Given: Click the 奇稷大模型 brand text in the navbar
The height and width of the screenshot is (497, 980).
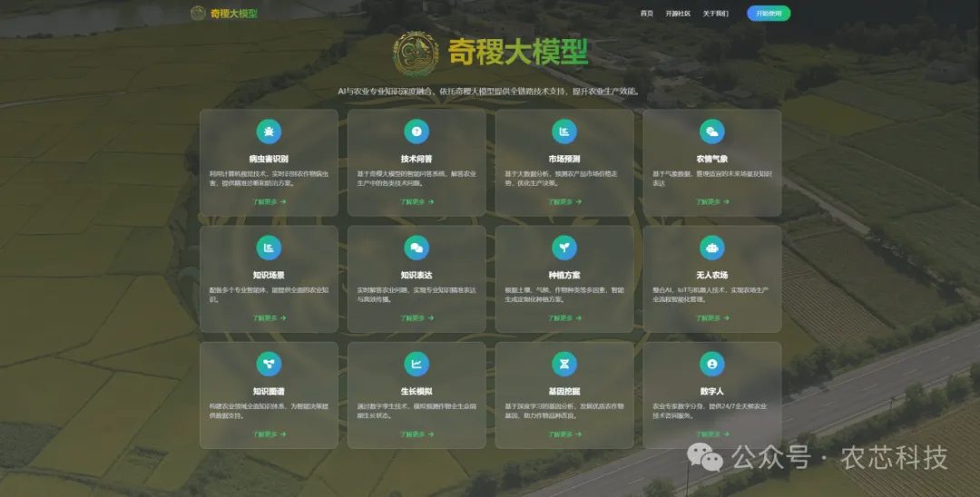Looking at the screenshot, I should click(234, 13).
